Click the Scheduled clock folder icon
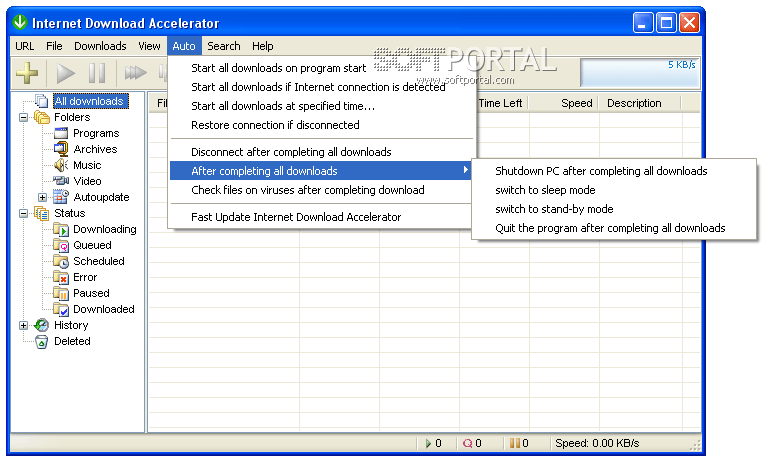The height and width of the screenshot is (464, 765). [61, 262]
